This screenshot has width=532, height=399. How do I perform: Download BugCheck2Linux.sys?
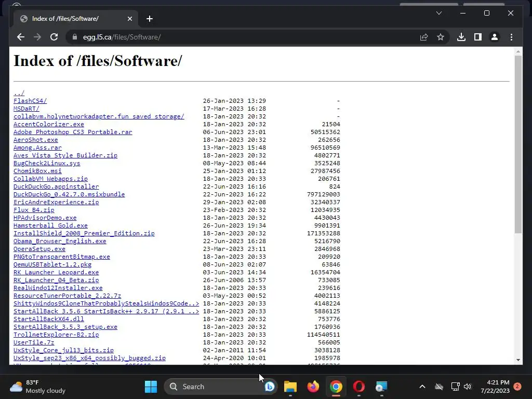[47, 163]
